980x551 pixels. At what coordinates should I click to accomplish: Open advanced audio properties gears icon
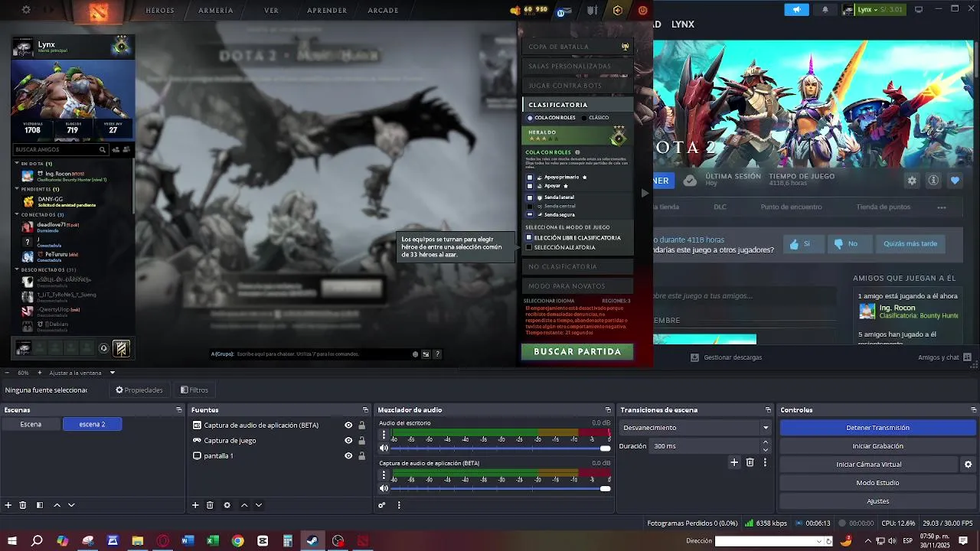tap(382, 505)
